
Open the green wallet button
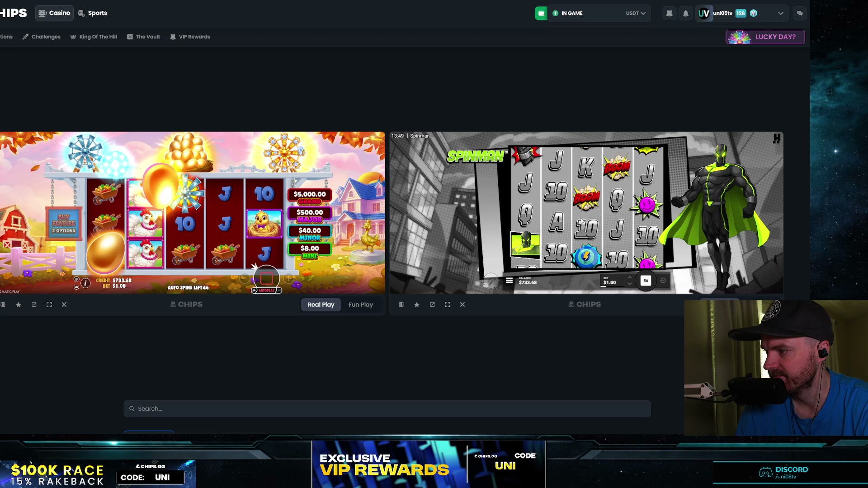pyautogui.click(x=541, y=13)
